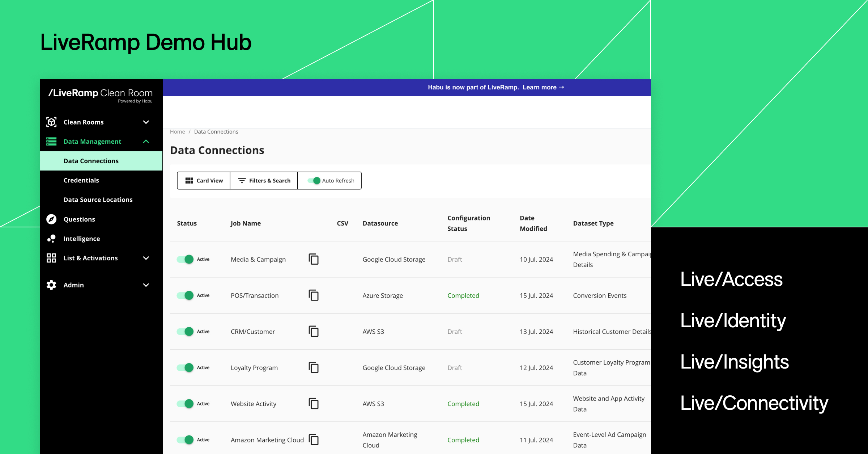Select the Clean Rooms sidebar icon

point(51,122)
